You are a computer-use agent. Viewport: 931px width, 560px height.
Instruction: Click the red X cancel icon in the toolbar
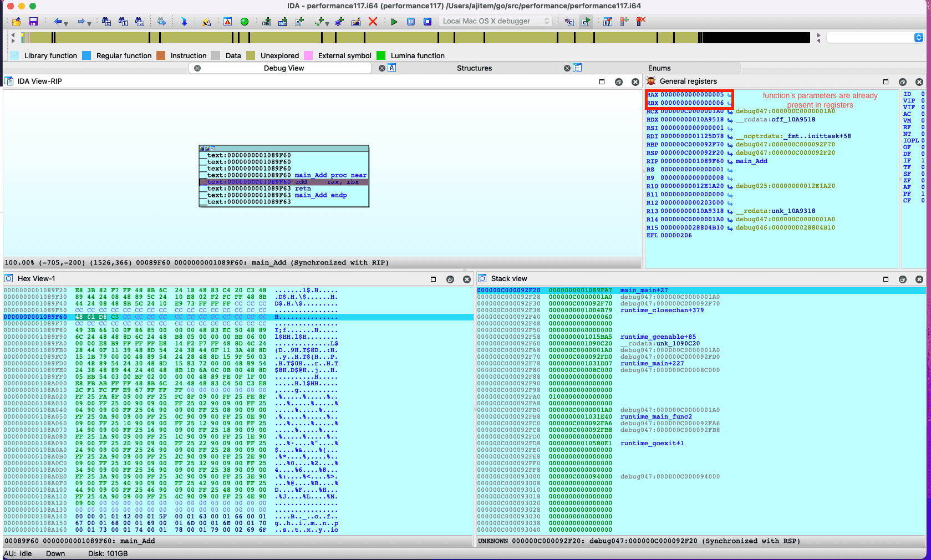click(x=373, y=22)
